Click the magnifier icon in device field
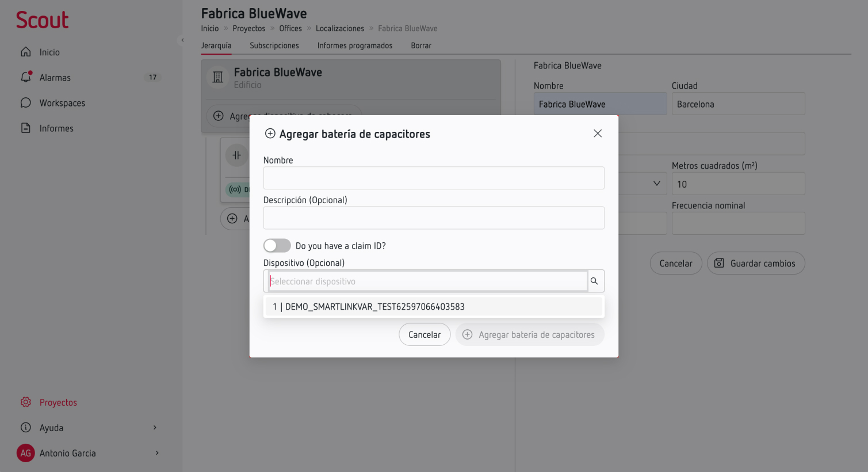Viewport: 868px width, 472px height. click(595, 281)
